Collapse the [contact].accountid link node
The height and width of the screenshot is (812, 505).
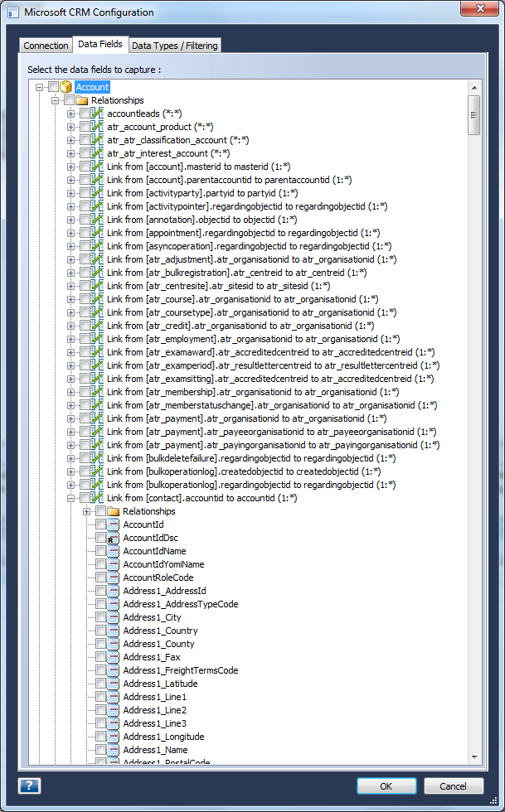pyautogui.click(x=71, y=498)
